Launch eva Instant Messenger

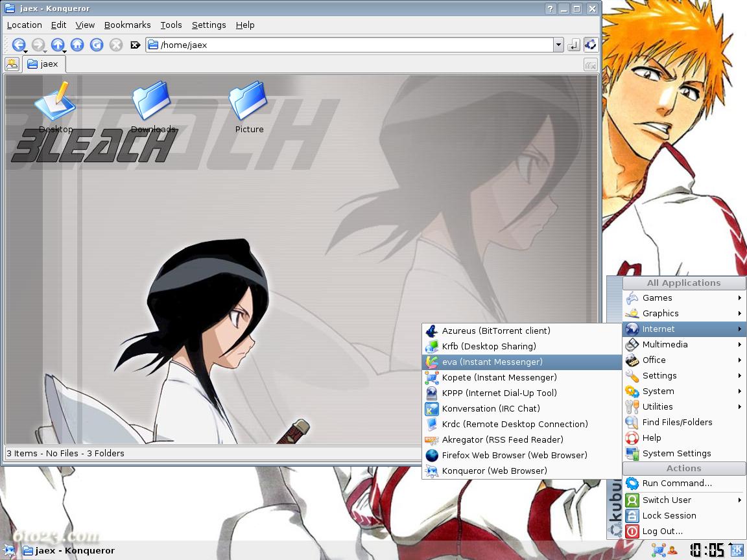[x=521, y=362]
